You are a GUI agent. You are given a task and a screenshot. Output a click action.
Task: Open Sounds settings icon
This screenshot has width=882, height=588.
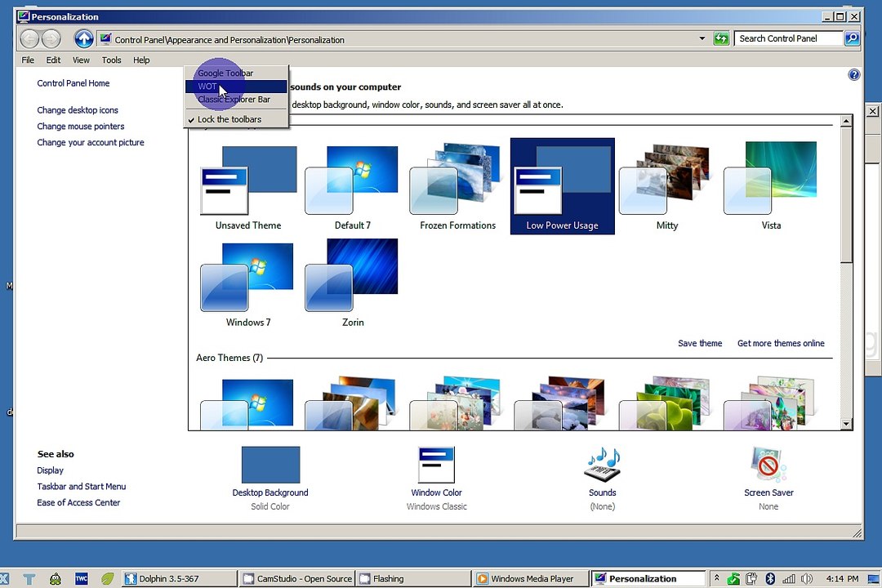[603, 465]
